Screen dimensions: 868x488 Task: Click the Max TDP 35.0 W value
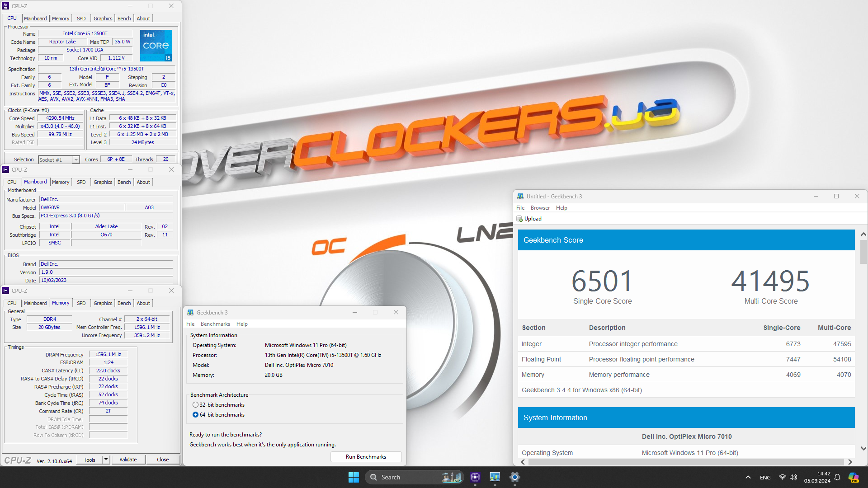(x=122, y=42)
